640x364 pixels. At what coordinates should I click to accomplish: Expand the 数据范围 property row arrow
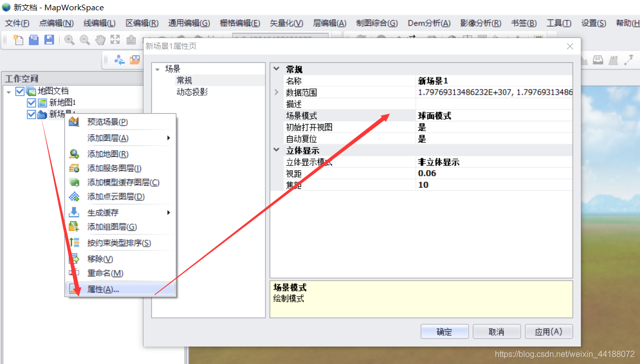tap(276, 92)
